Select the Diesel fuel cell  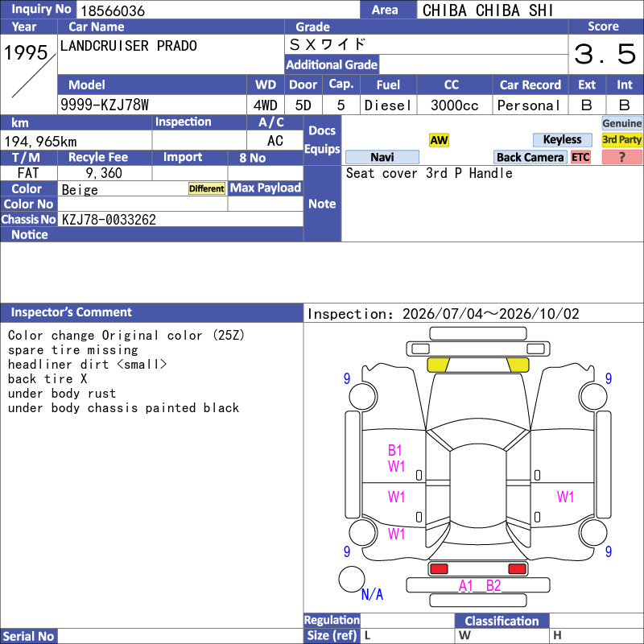pos(389,105)
